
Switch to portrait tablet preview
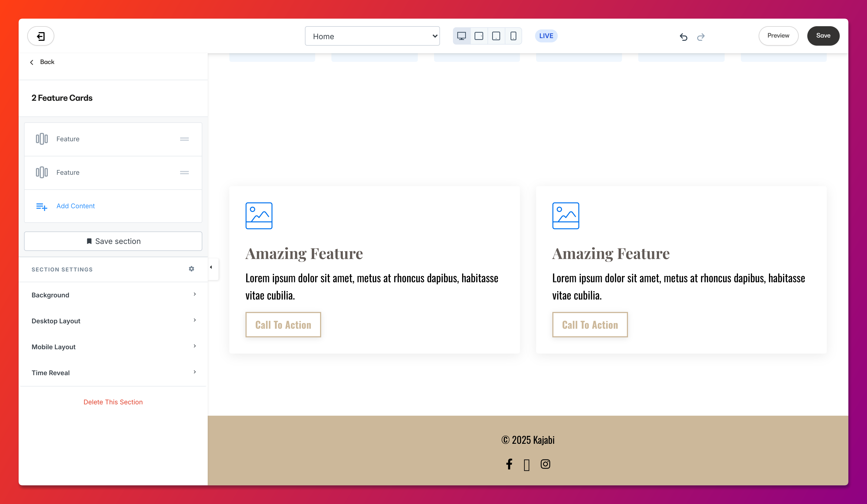[x=496, y=36]
